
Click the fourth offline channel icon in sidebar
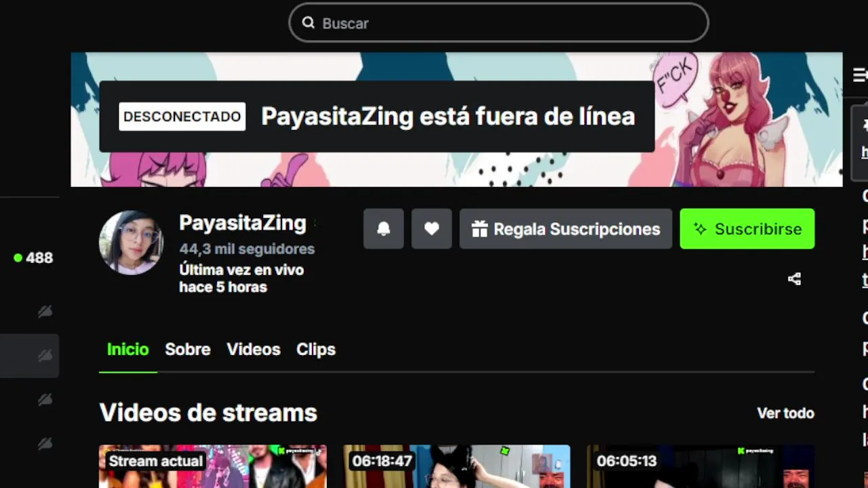pyautogui.click(x=45, y=443)
